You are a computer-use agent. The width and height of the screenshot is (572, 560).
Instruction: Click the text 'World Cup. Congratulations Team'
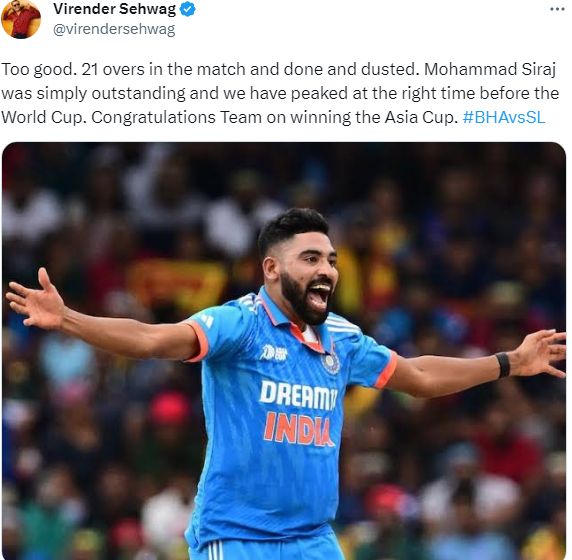[131, 117]
